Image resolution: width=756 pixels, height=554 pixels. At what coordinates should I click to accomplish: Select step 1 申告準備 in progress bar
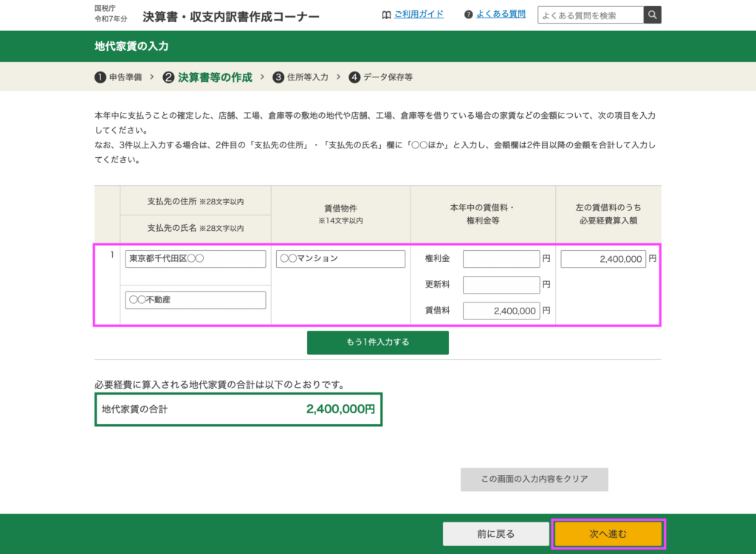pos(119,77)
